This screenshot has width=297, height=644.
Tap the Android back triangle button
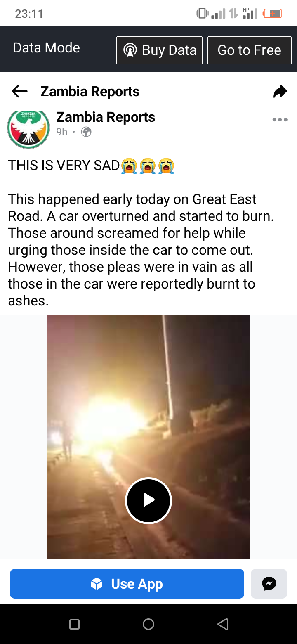(223, 624)
